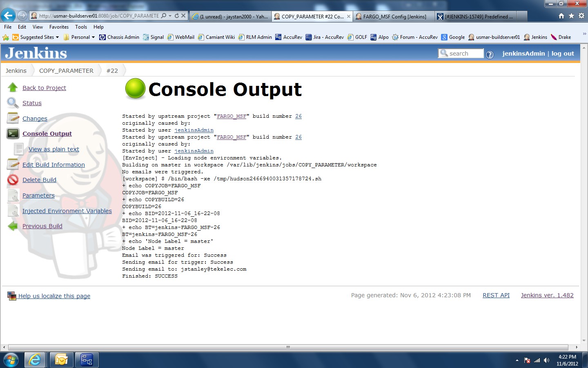Image resolution: width=588 pixels, height=368 pixels.
Task: Open the REST API link
Action: (x=496, y=295)
